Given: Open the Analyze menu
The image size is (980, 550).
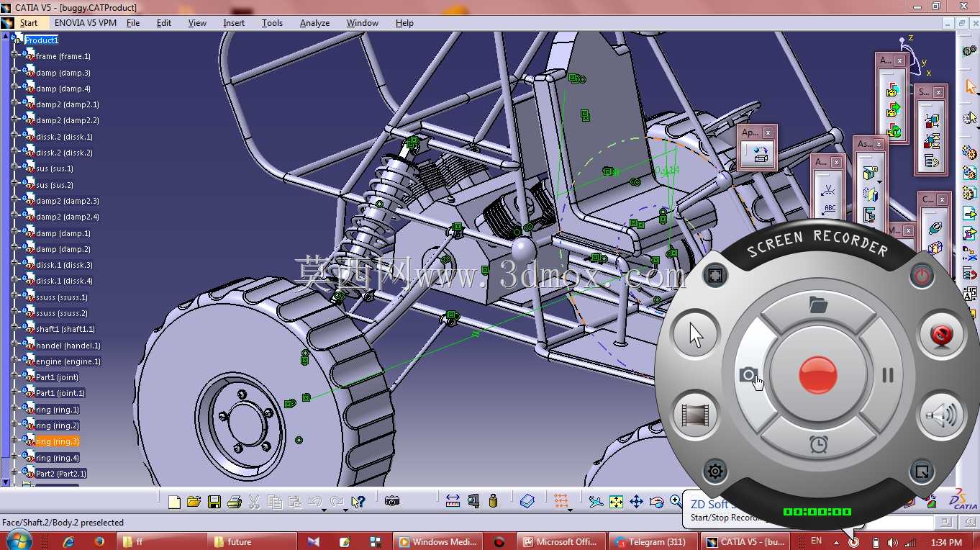Looking at the screenshot, I should pyautogui.click(x=314, y=23).
